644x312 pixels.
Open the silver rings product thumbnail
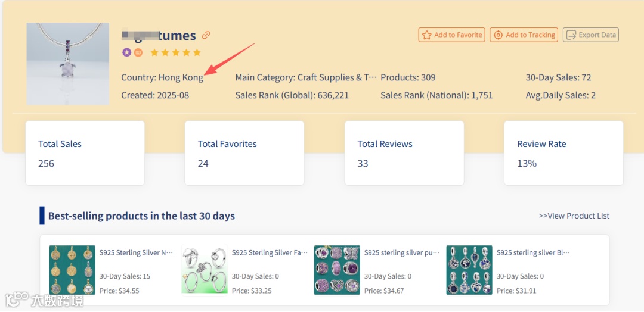(x=205, y=269)
